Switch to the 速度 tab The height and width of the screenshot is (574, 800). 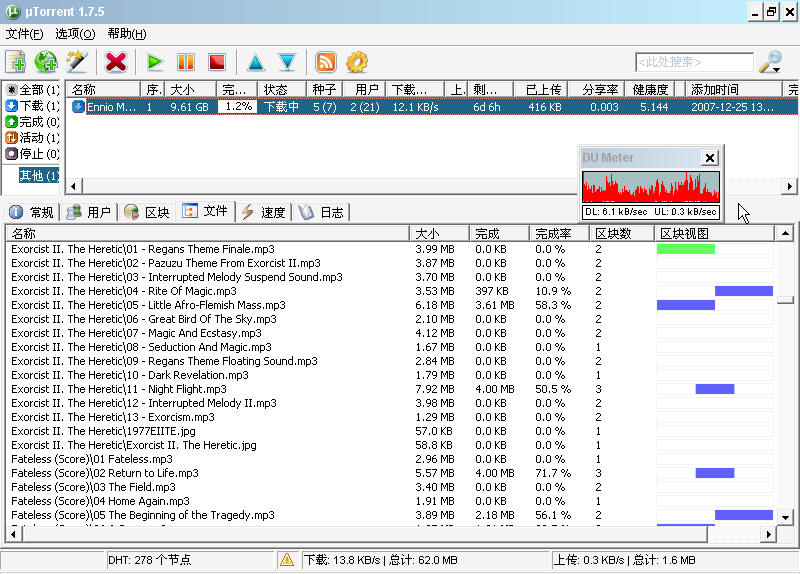pyautogui.click(x=264, y=212)
